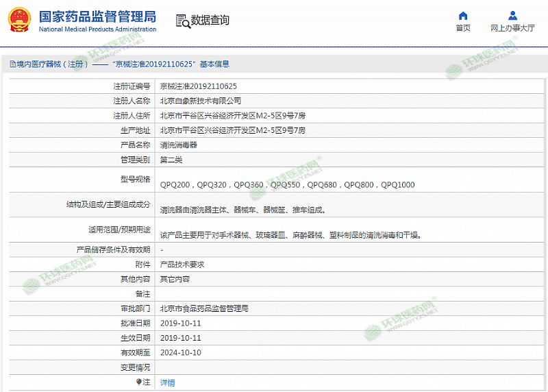Click the home house icon
This screenshot has width=548, height=392.
(463, 15)
